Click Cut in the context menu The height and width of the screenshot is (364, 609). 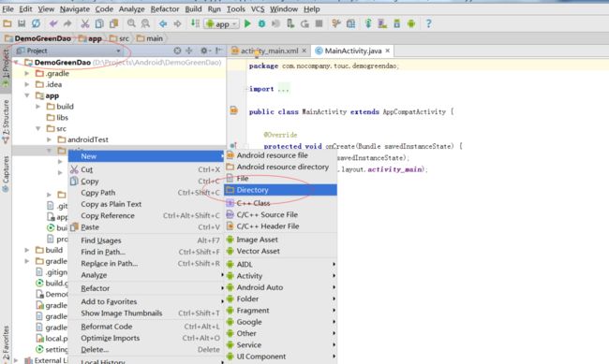146,169
